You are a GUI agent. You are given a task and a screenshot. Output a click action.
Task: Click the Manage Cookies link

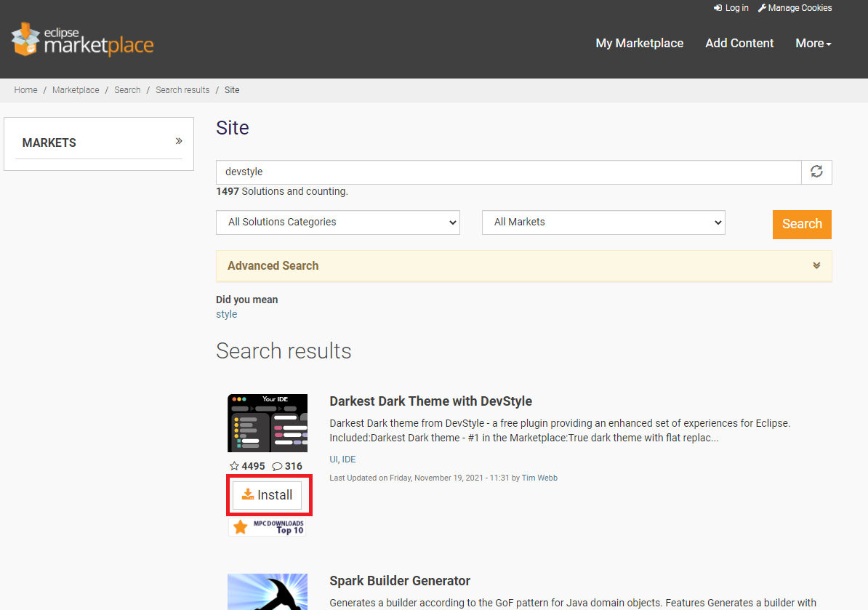point(795,8)
